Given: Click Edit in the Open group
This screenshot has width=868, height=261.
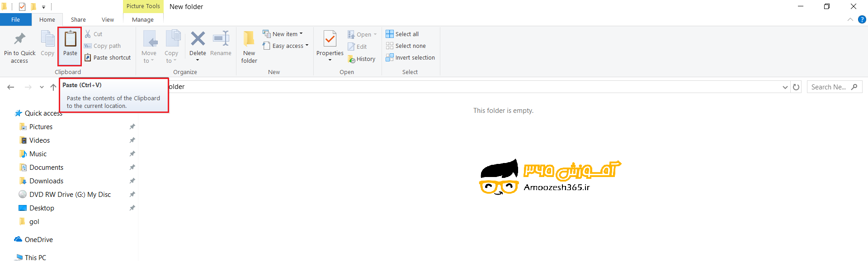Looking at the screenshot, I should pyautogui.click(x=357, y=47).
